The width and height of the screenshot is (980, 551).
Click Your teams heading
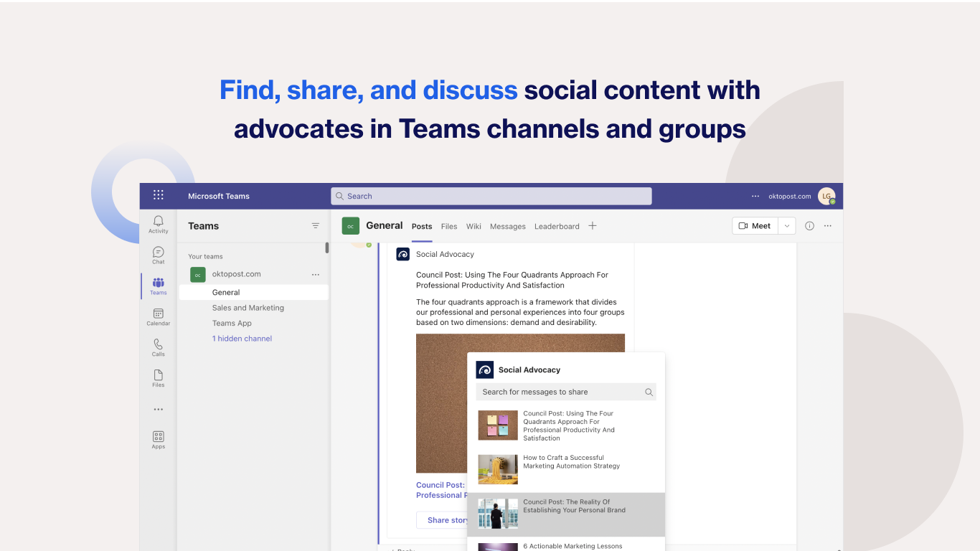click(x=205, y=256)
